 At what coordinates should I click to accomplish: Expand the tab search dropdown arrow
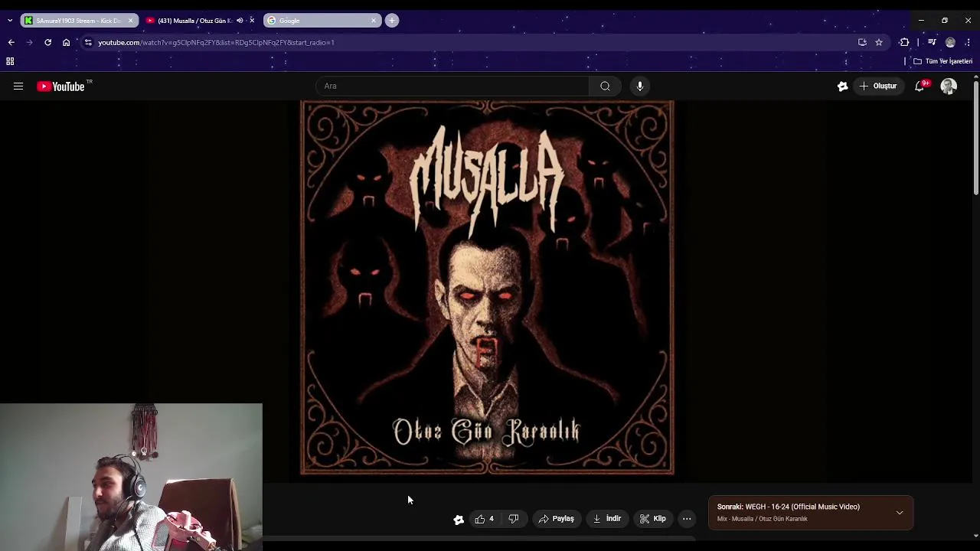[x=10, y=21]
